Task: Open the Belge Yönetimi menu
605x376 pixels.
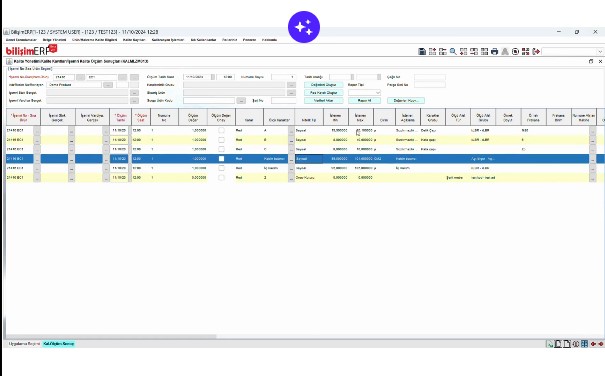Action: point(54,40)
